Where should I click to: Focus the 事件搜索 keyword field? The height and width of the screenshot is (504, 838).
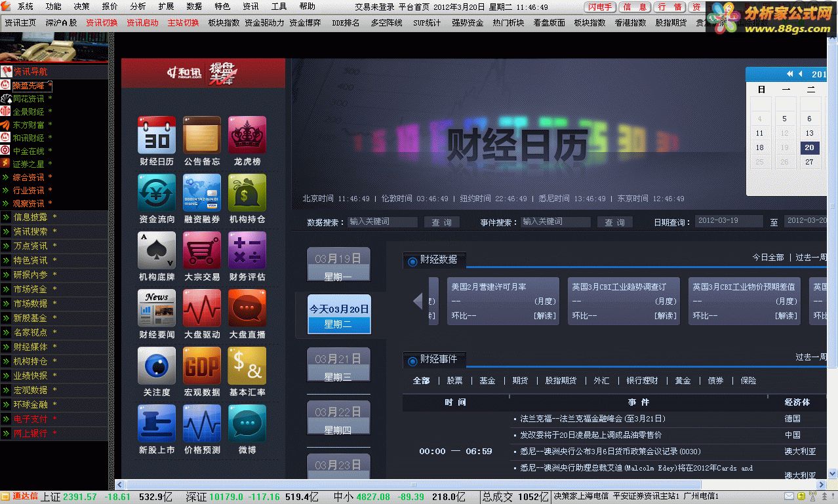pos(555,222)
